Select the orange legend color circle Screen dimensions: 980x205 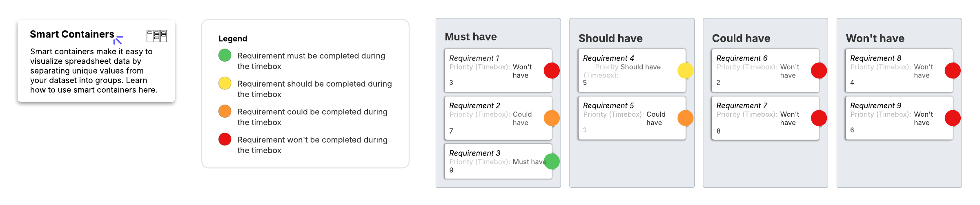click(225, 111)
